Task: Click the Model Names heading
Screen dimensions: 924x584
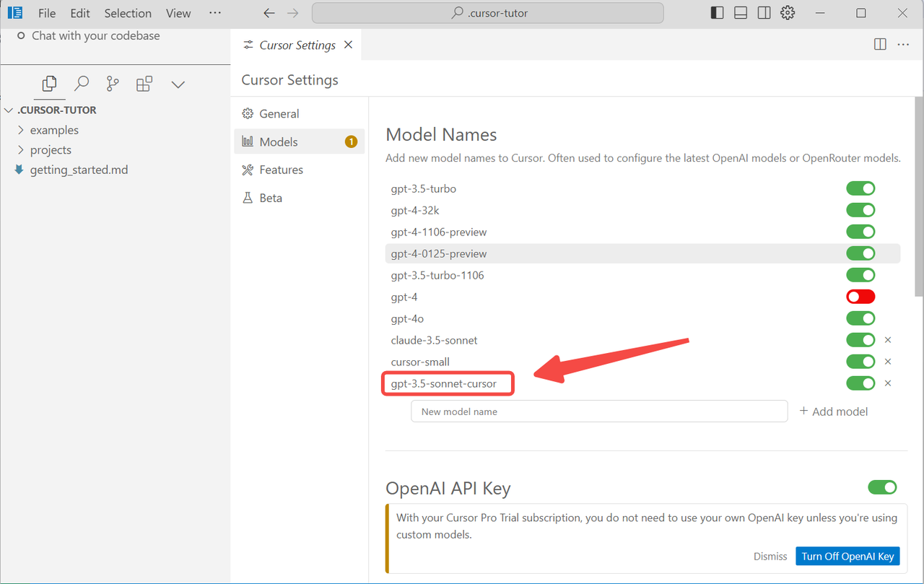Action: coord(442,135)
